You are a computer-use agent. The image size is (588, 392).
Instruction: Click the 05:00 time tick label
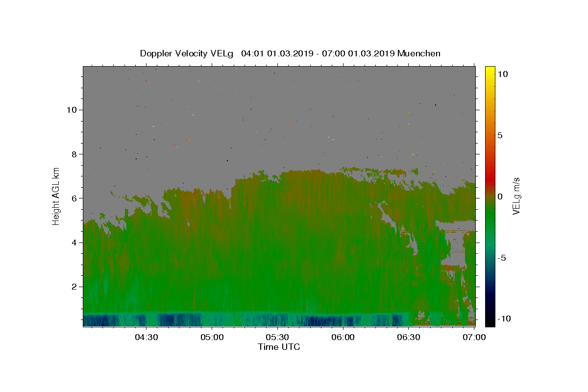[x=212, y=337]
